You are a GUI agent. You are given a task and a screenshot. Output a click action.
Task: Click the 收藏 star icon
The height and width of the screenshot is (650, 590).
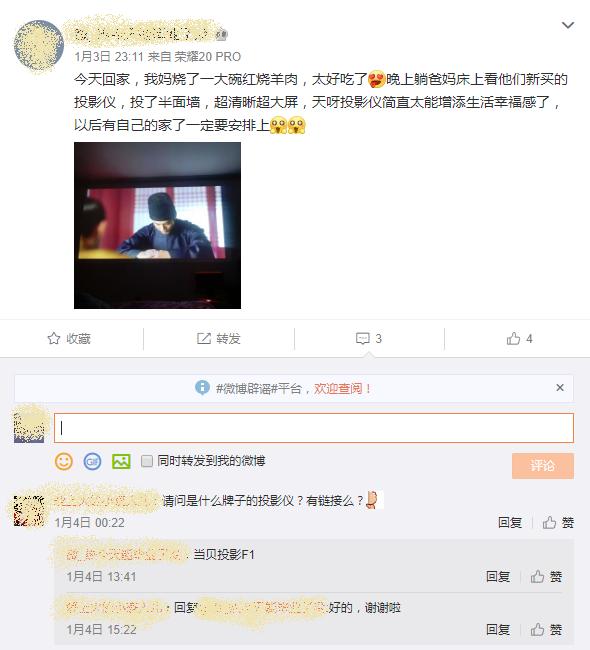[x=53, y=338]
